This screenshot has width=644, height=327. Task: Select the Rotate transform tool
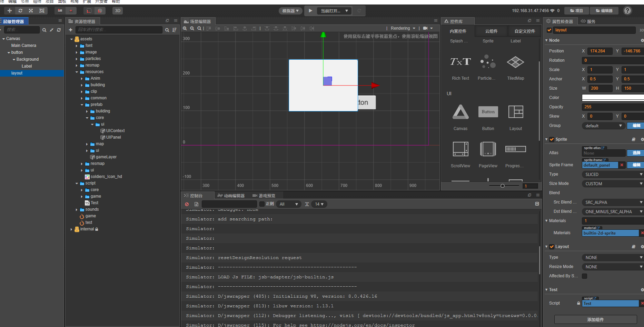tap(20, 11)
